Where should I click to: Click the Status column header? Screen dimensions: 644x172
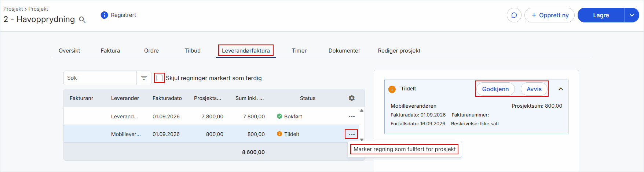(308, 98)
